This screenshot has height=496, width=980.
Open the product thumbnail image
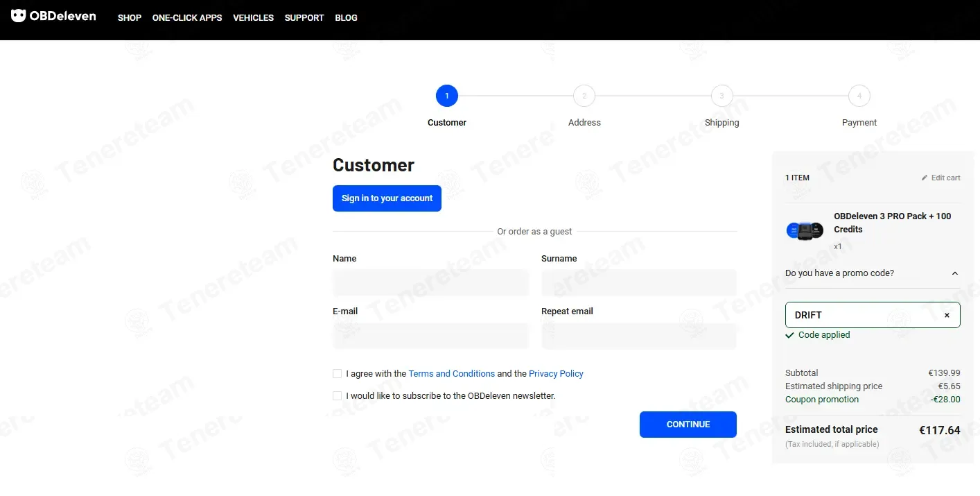point(805,230)
